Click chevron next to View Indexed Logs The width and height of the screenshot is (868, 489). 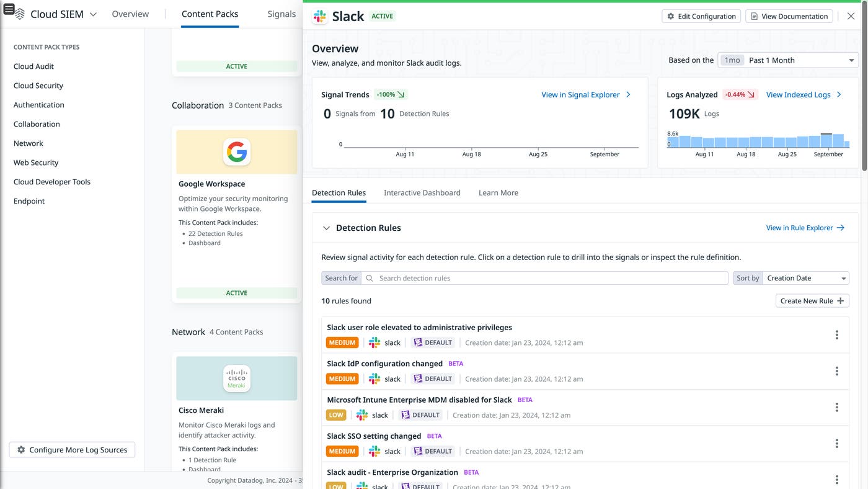(839, 94)
